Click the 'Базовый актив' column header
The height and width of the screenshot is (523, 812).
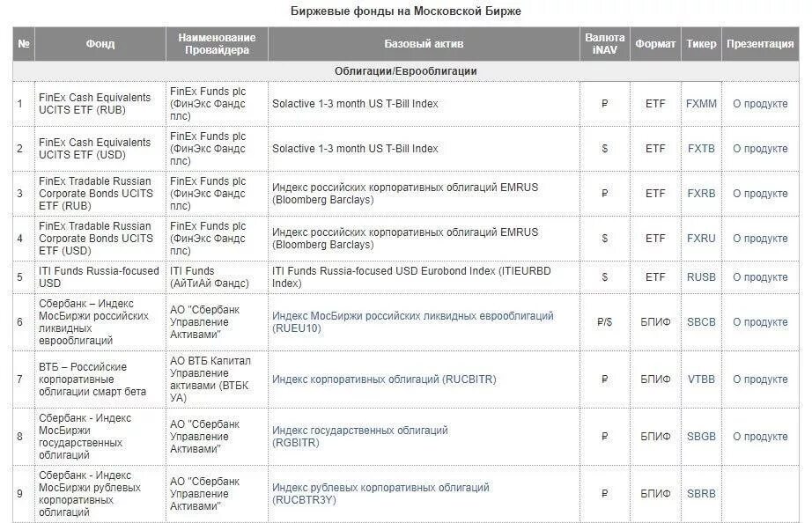(424, 44)
